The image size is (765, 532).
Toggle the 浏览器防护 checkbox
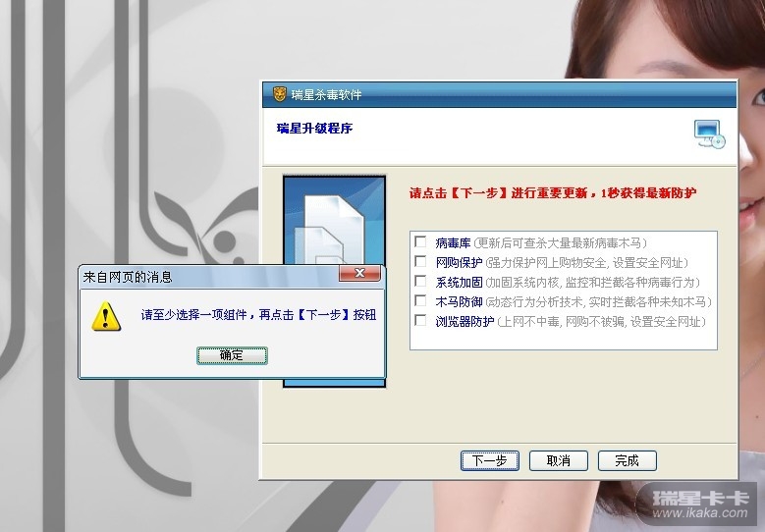pyautogui.click(x=420, y=320)
